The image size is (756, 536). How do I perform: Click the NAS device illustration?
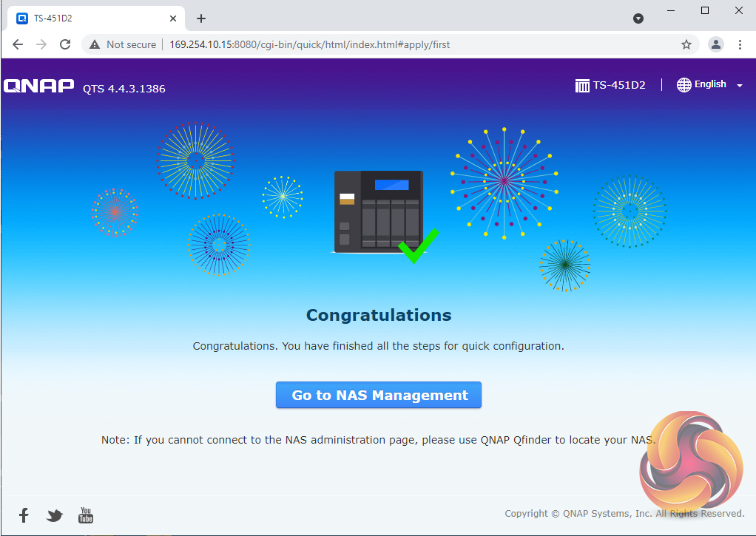click(x=379, y=211)
